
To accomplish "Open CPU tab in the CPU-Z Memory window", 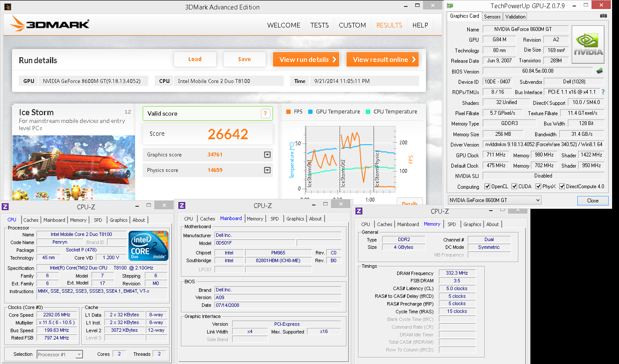I will 365,224.
